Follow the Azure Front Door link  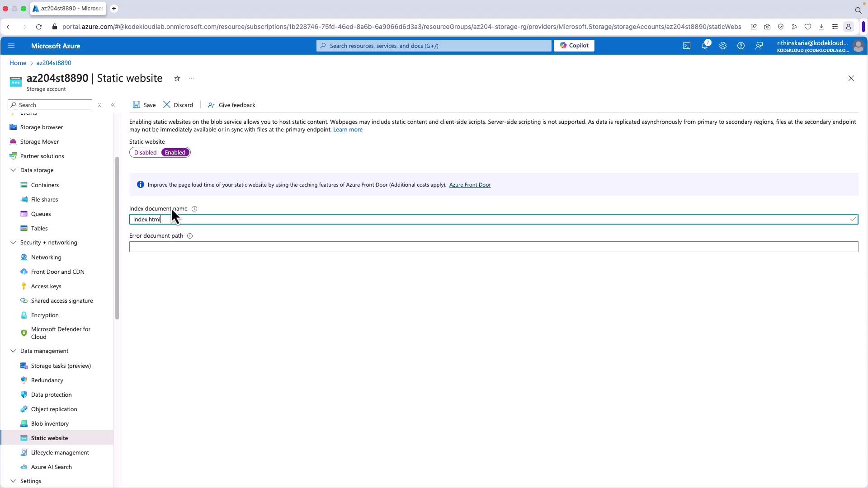[470, 185]
